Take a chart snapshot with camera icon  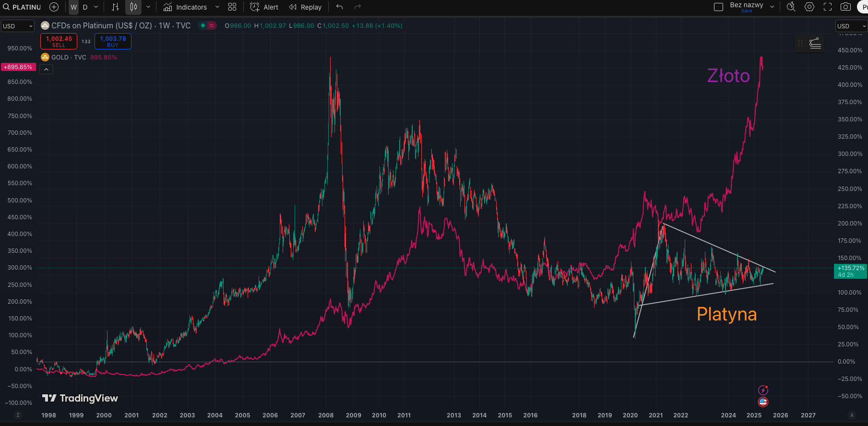coord(846,7)
